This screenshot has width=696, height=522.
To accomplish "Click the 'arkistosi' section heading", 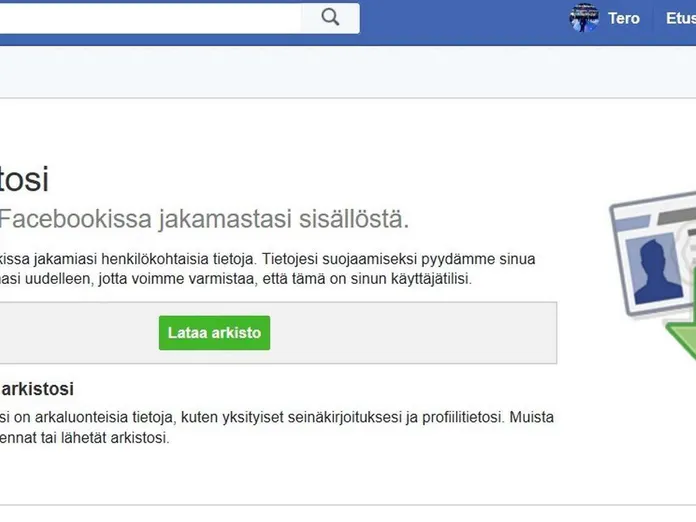I will point(37,389).
